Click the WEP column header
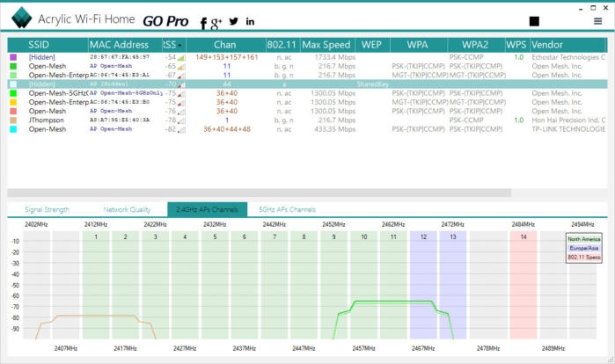The width and height of the screenshot is (615, 364). tap(371, 45)
